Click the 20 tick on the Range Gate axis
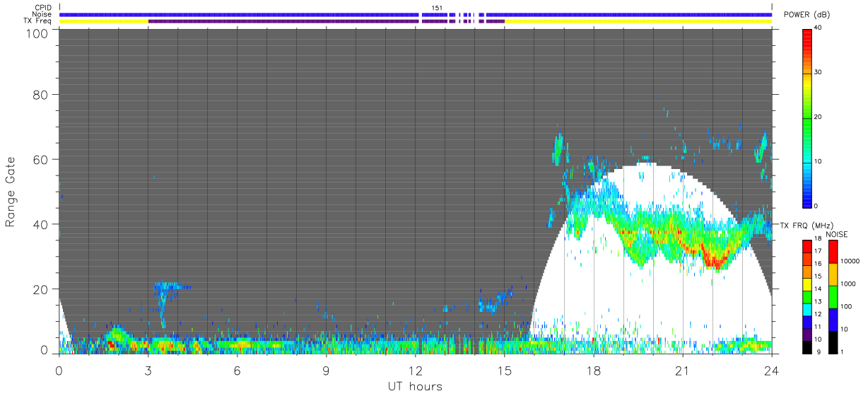The width and height of the screenshot is (868, 401). click(x=40, y=289)
